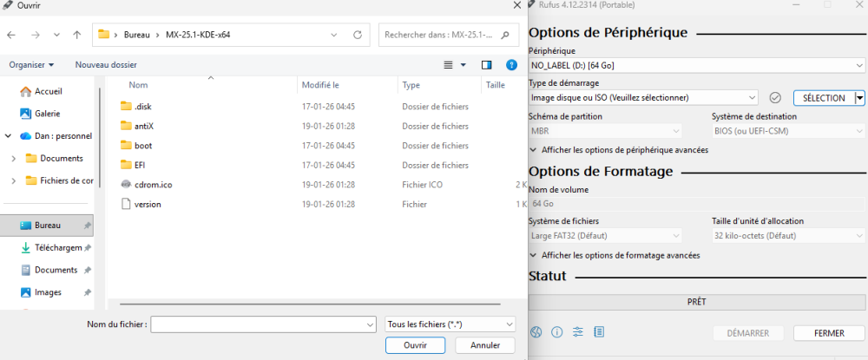Open Rufus language selection globe icon

(x=536, y=332)
